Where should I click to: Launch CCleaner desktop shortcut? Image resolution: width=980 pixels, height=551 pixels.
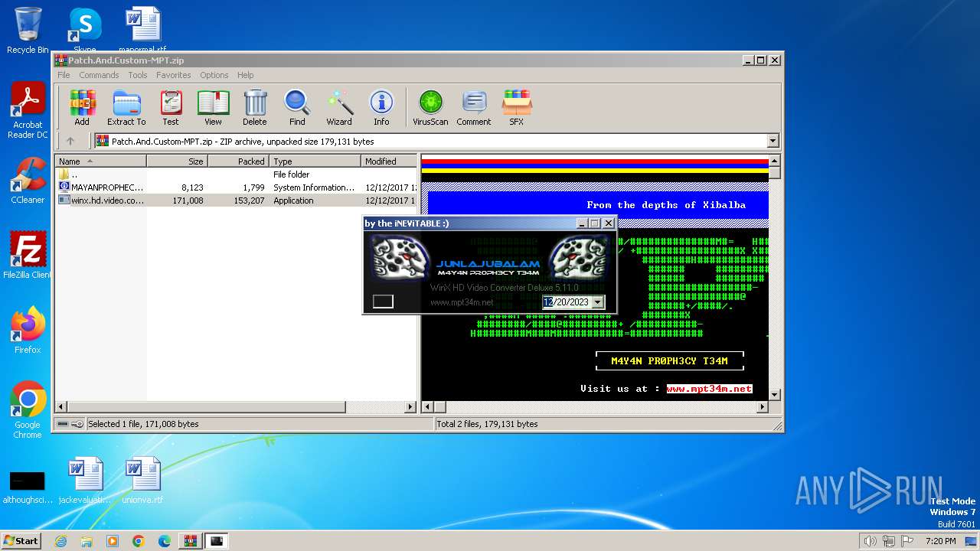[x=28, y=181]
